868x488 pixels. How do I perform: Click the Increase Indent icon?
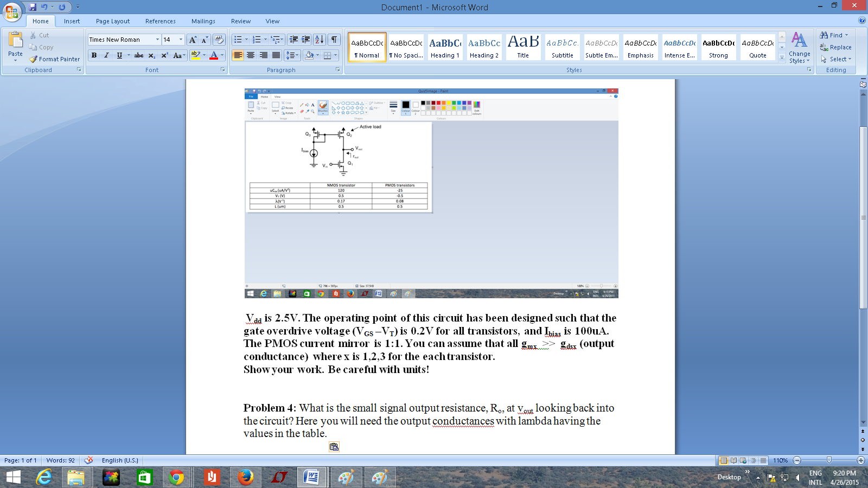point(306,40)
